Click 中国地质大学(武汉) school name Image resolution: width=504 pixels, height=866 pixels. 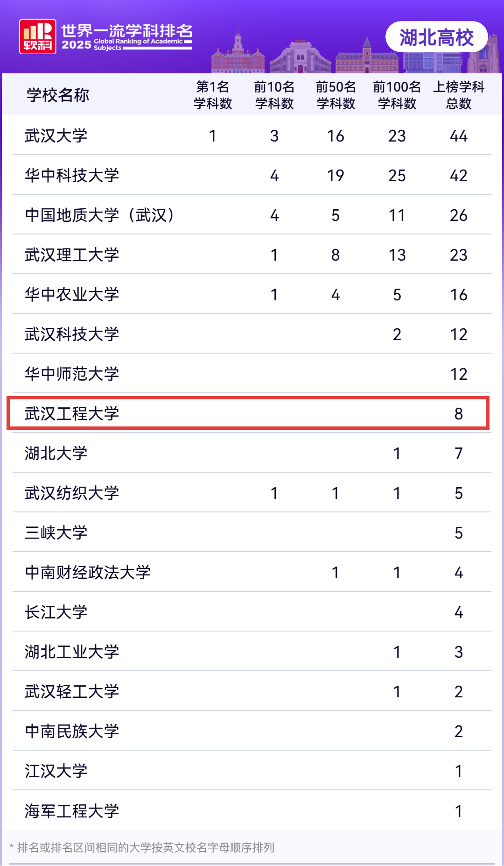pos(99,215)
